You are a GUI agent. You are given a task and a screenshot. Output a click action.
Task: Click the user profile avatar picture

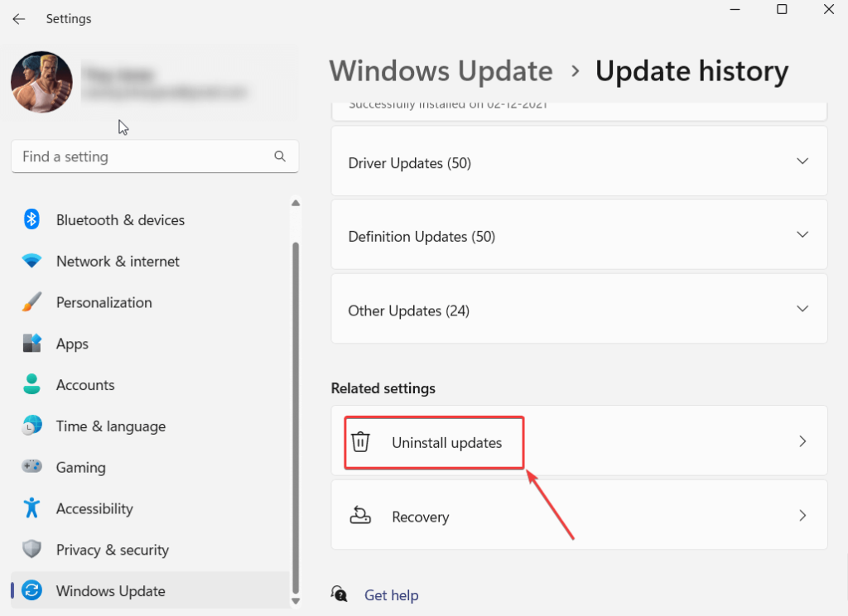pyautogui.click(x=41, y=82)
